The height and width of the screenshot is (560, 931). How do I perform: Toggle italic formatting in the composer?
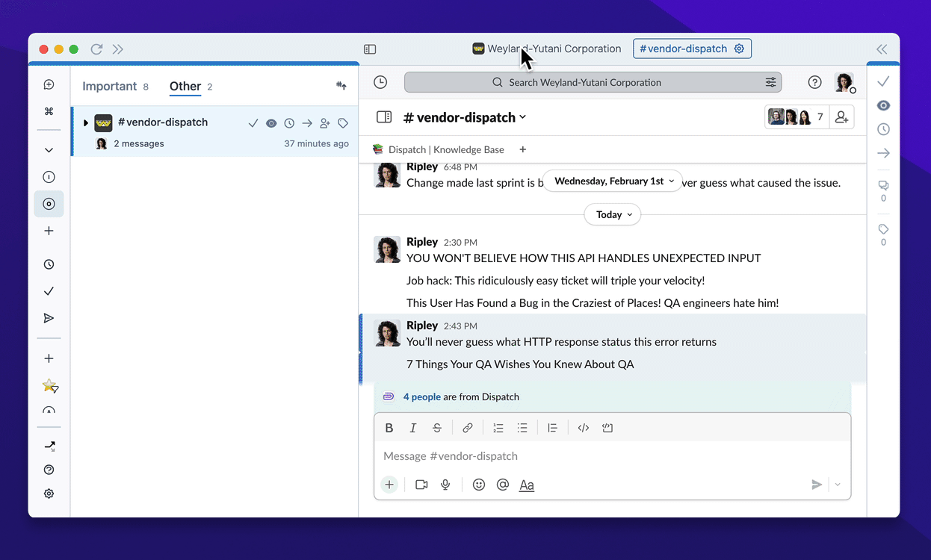click(x=413, y=428)
